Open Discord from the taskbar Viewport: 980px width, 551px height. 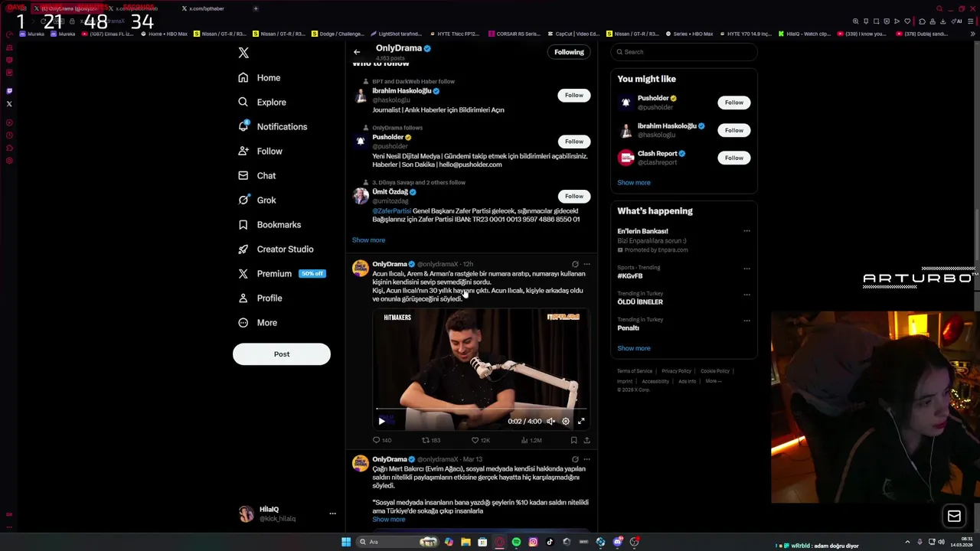tap(617, 542)
